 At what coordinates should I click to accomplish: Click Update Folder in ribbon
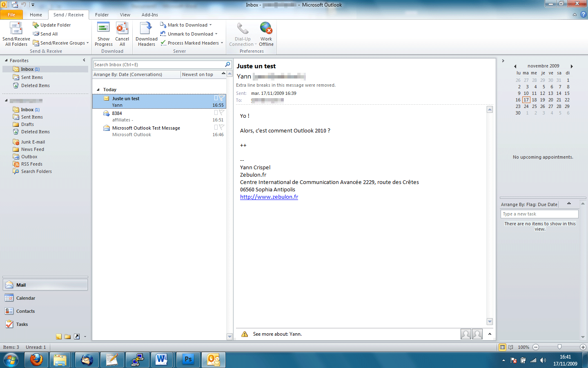coord(51,25)
